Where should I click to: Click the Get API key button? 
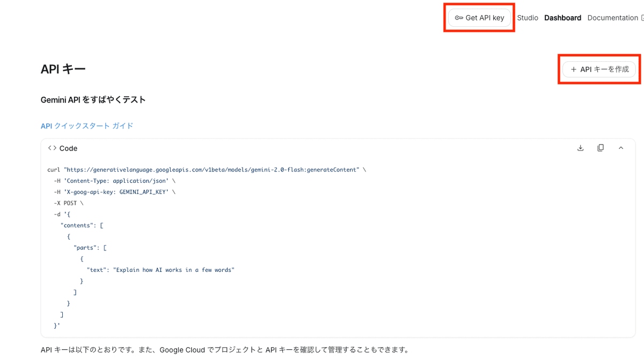[x=479, y=17]
